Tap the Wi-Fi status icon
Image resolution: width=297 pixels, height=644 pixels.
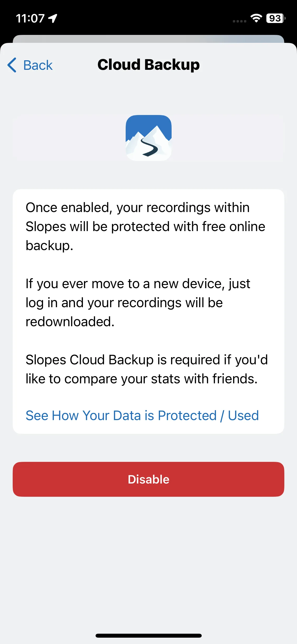pos(256,18)
